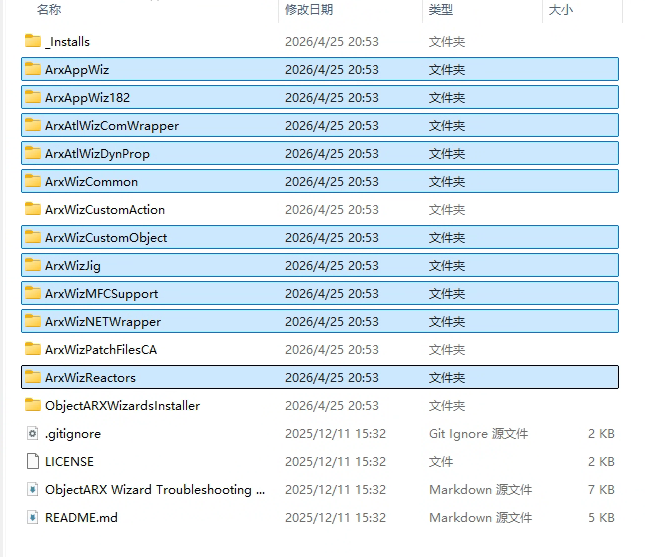Select the README.md file name

pos(81,517)
